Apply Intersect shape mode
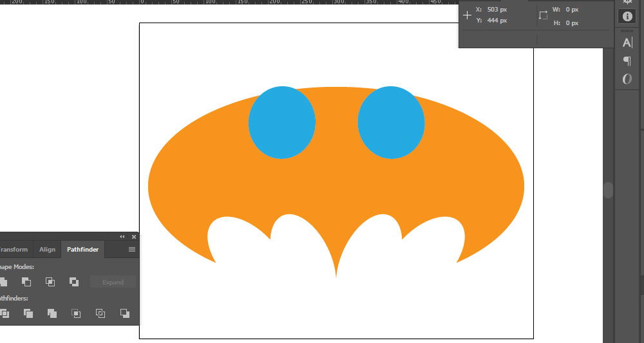 [x=50, y=282]
